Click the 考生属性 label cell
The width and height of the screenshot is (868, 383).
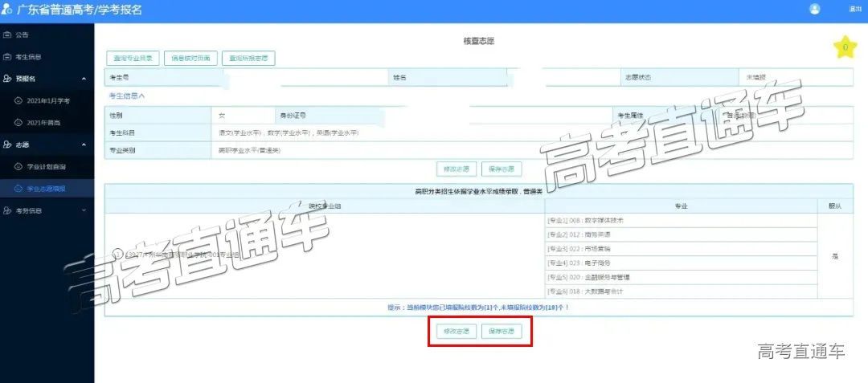pos(666,116)
